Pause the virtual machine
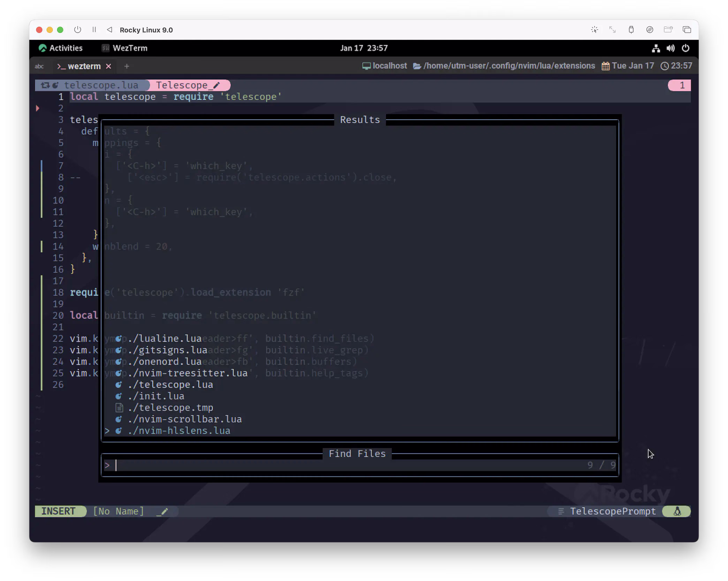Viewport: 728px width, 581px height. pos(94,30)
